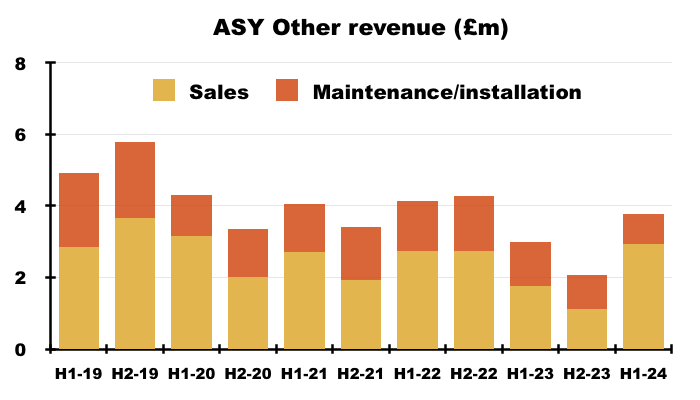Image resolution: width=700 pixels, height=400 pixels.
Task: Click the H1-20 yellow Sales bar
Action: [x=191, y=292]
